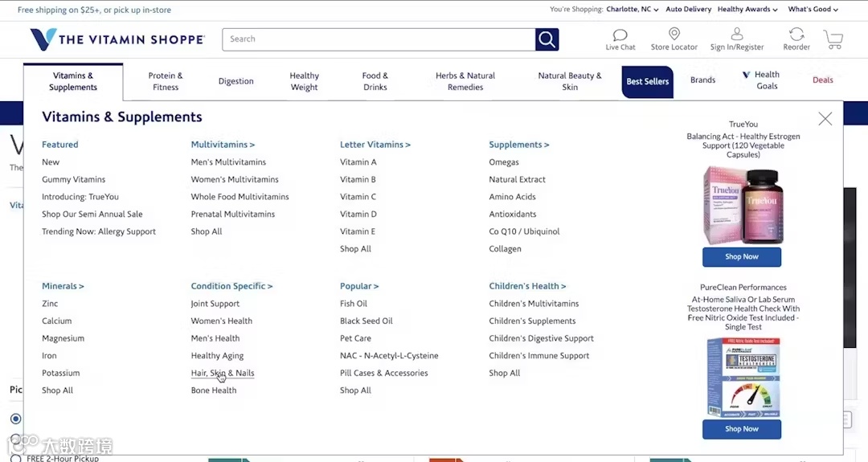Open Children's Immune Support link
The image size is (868, 462).
click(538, 356)
